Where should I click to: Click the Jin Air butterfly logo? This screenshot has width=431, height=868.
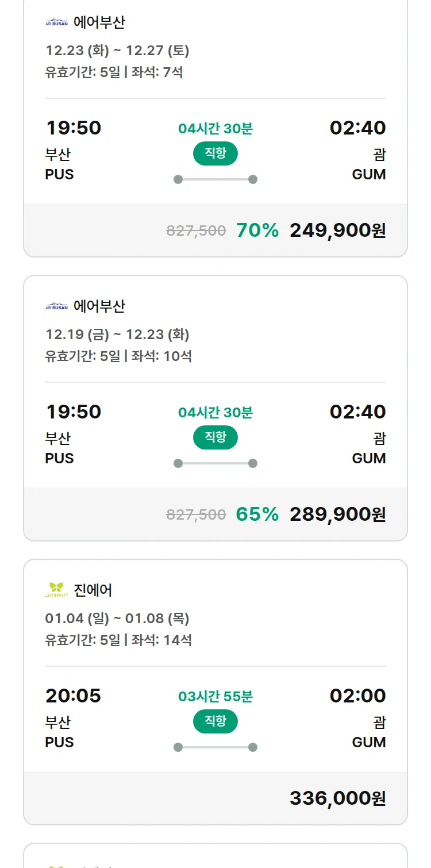tap(56, 590)
